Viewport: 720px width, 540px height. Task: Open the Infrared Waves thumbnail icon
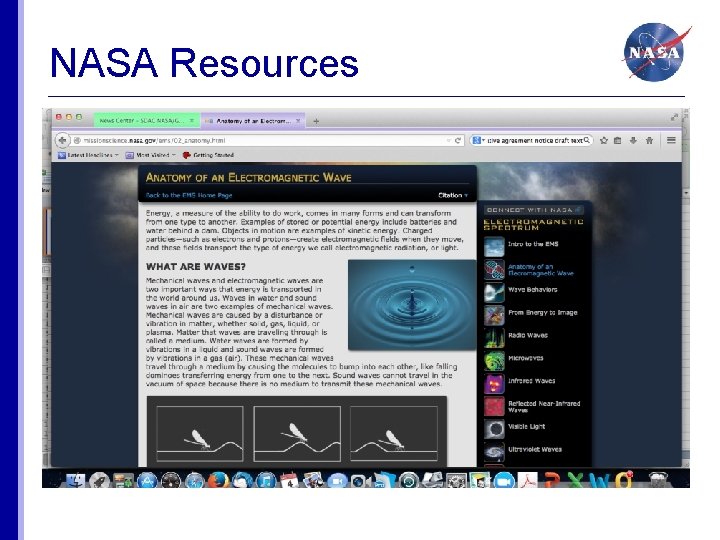495,383
